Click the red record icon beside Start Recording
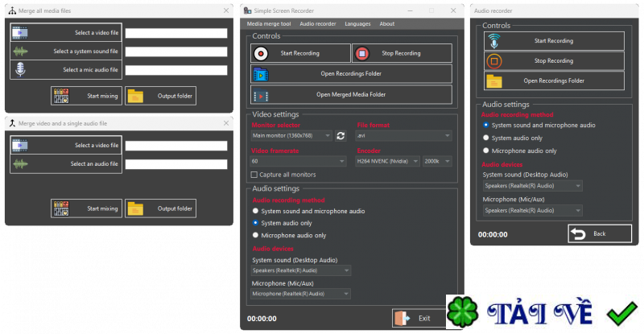 tap(261, 53)
